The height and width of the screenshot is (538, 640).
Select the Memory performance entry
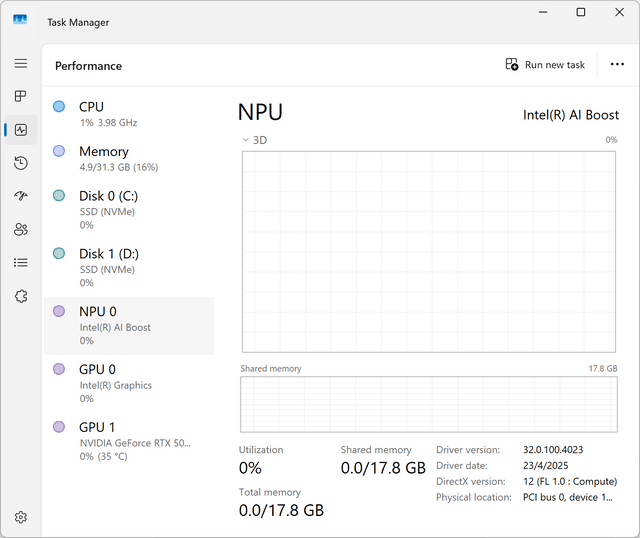pos(129,159)
